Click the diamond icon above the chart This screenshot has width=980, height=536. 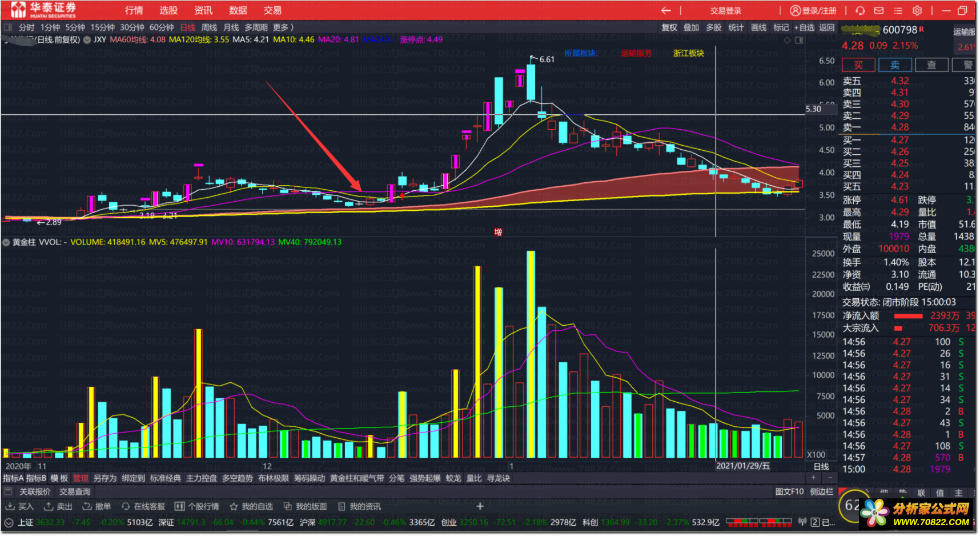(x=787, y=40)
